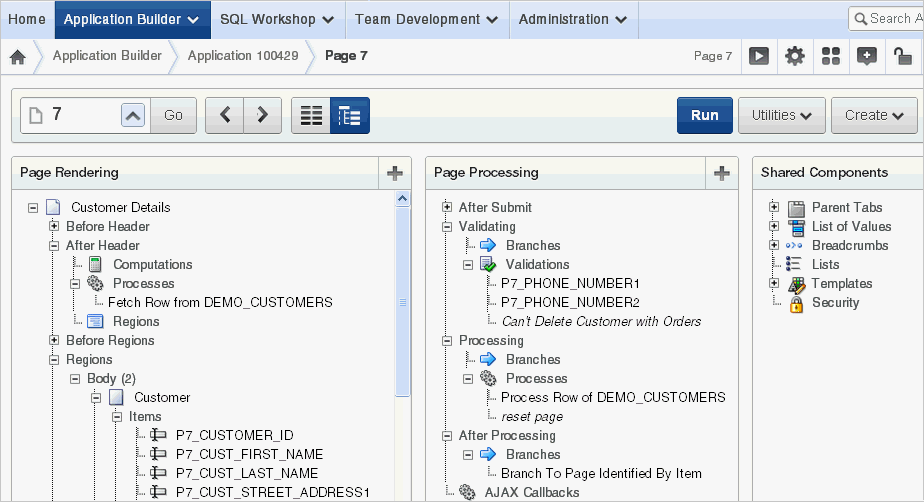The image size is (924, 502).
Task: Click the Security padlock icon
Action: pos(796,303)
